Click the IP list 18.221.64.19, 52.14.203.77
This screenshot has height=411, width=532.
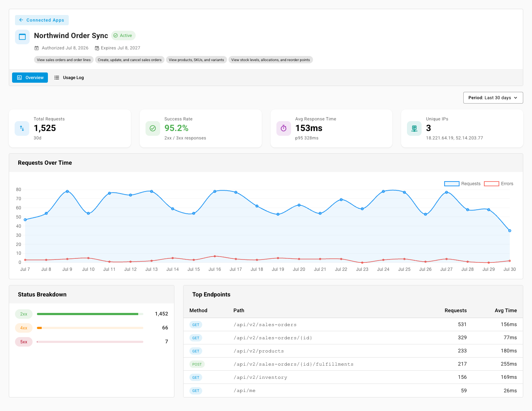click(454, 138)
